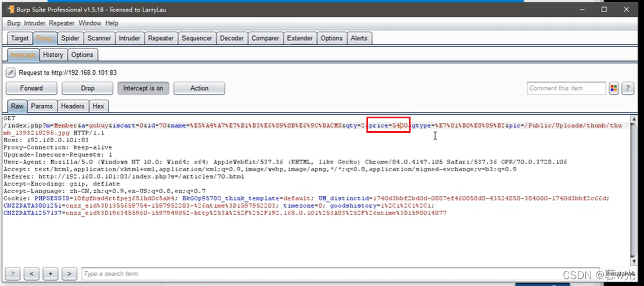Click the search help question mark button
Viewport: 644px width, 286px height.
[13, 274]
